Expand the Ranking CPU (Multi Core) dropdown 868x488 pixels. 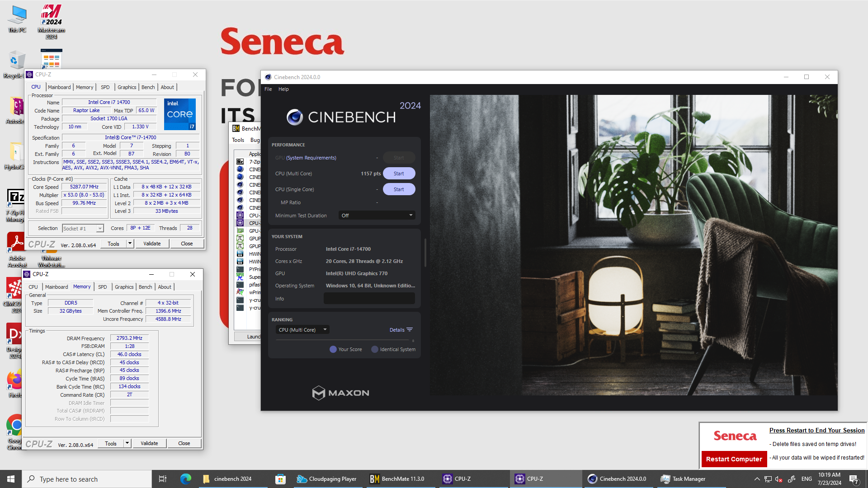tap(302, 330)
